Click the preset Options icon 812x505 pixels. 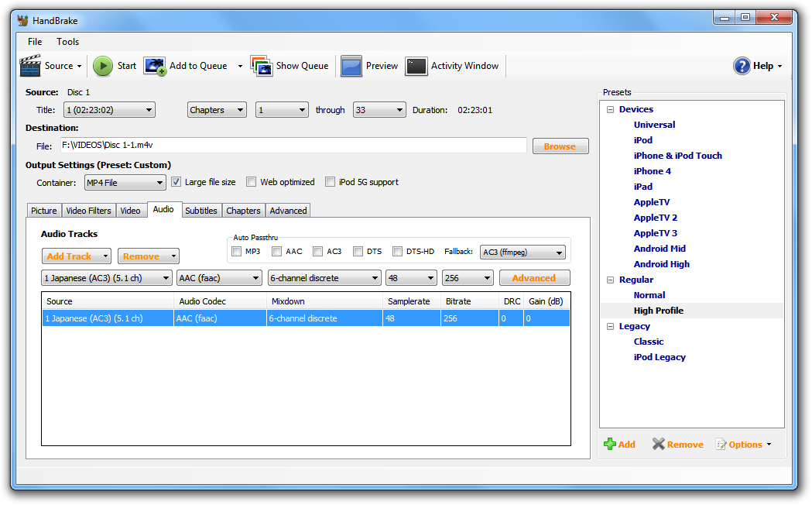[721, 444]
